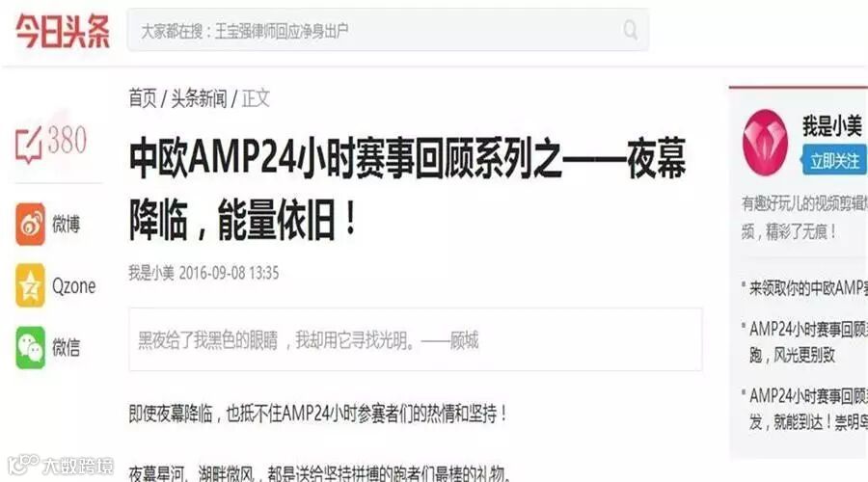Click the Qzone share label

(73, 286)
